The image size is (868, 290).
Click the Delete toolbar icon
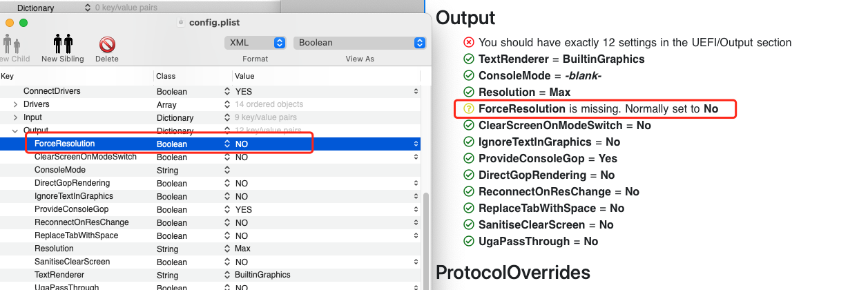click(107, 45)
